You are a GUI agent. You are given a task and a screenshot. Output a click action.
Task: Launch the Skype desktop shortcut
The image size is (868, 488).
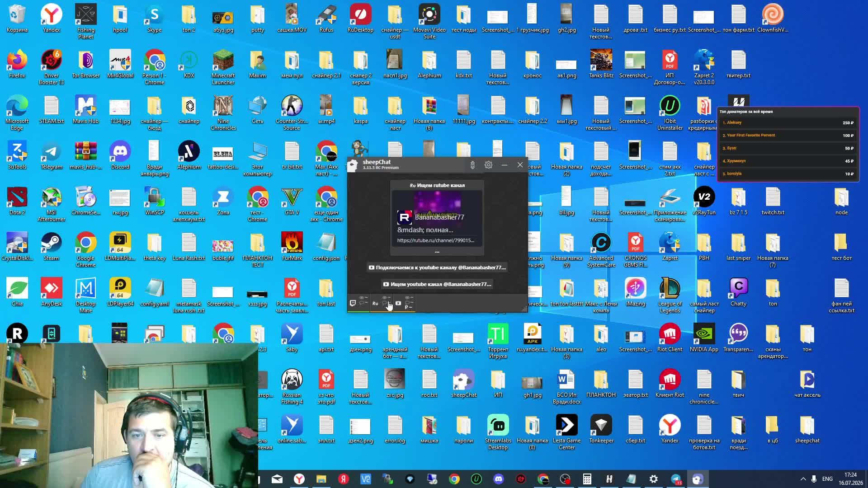[x=154, y=19]
